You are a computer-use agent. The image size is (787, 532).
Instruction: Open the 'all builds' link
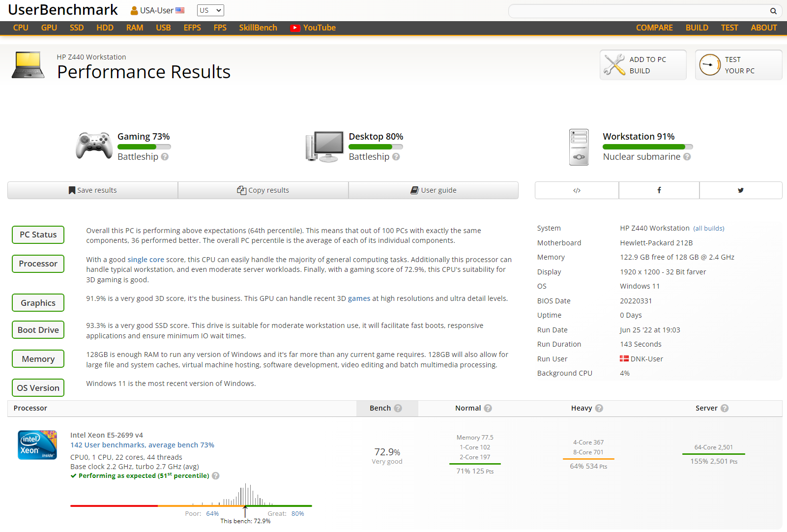pos(708,229)
